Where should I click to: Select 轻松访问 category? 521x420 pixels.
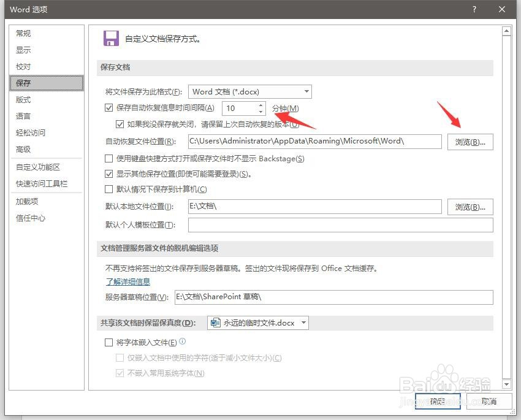coord(47,132)
